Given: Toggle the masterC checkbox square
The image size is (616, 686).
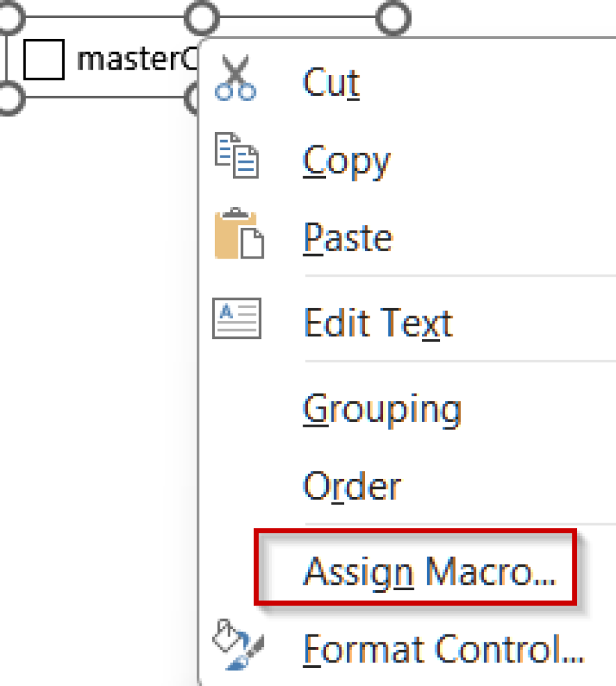Looking at the screenshot, I should tap(44, 59).
